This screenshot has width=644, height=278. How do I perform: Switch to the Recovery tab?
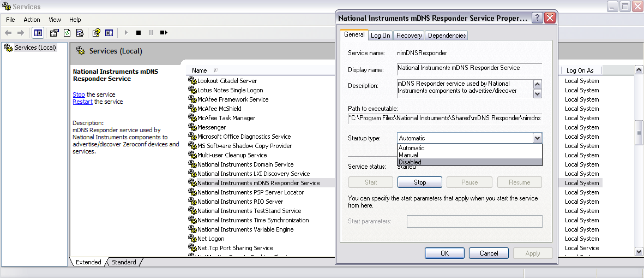point(409,36)
